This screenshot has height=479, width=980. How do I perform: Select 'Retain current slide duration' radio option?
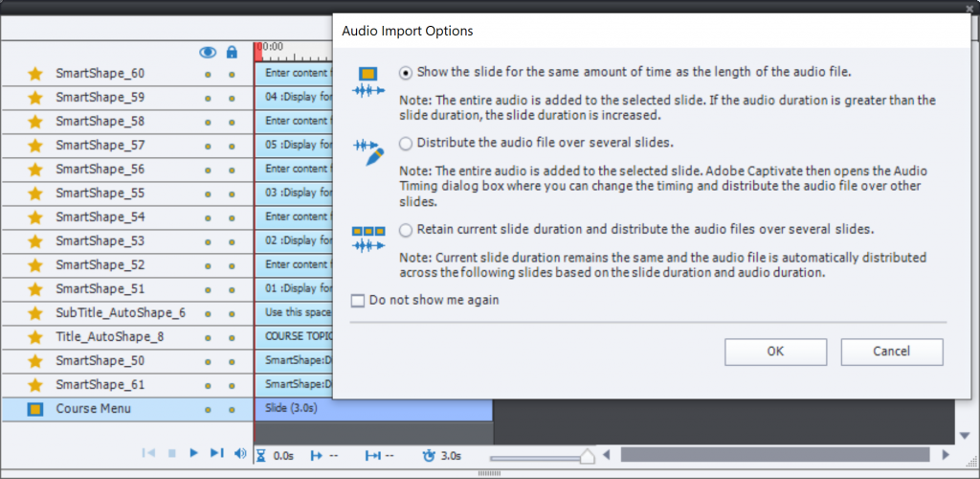click(407, 230)
